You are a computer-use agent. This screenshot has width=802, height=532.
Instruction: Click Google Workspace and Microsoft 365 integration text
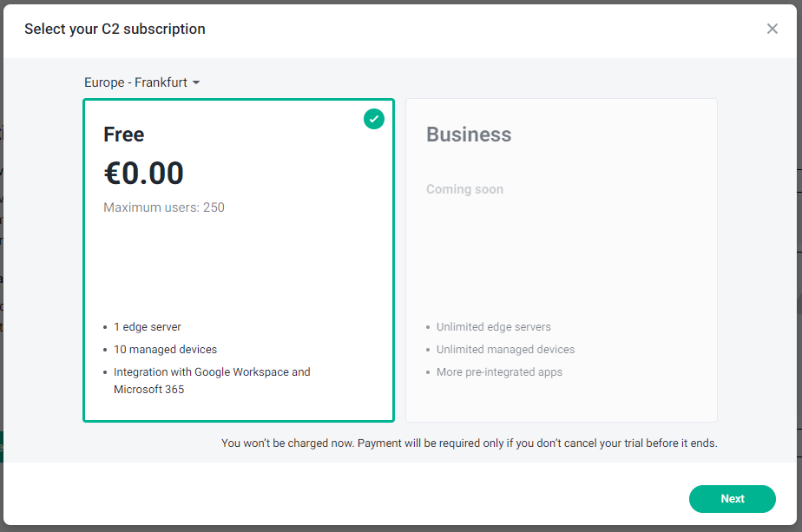click(212, 380)
